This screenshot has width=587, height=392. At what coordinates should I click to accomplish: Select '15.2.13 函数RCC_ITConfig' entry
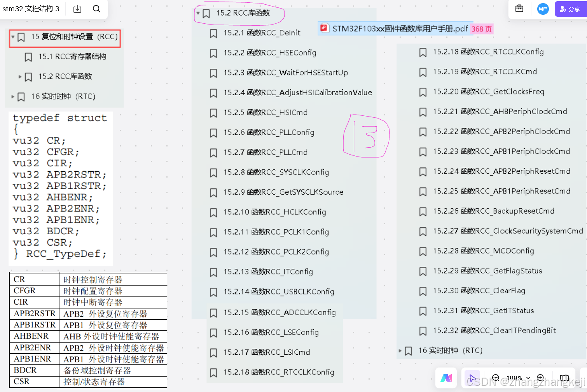pos(268,272)
